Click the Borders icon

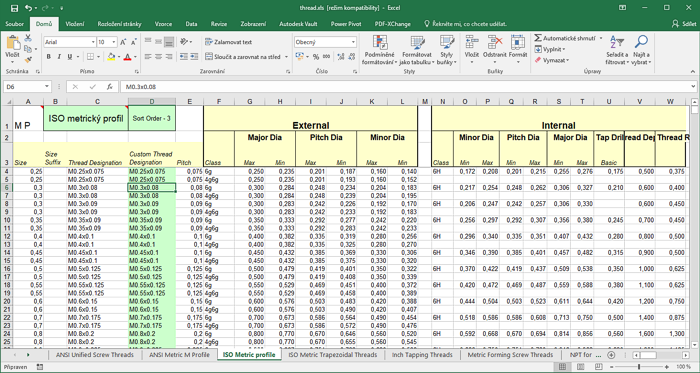[x=91, y=57]
